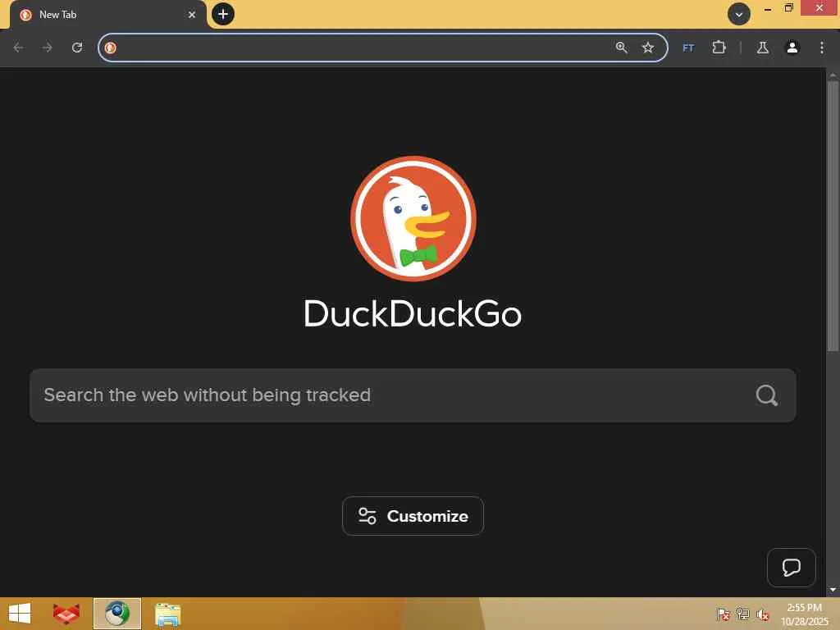Viewport: 840px width, 630px height.
Task: Open the zoom magnifier in address bar
Action: (622, 48)
